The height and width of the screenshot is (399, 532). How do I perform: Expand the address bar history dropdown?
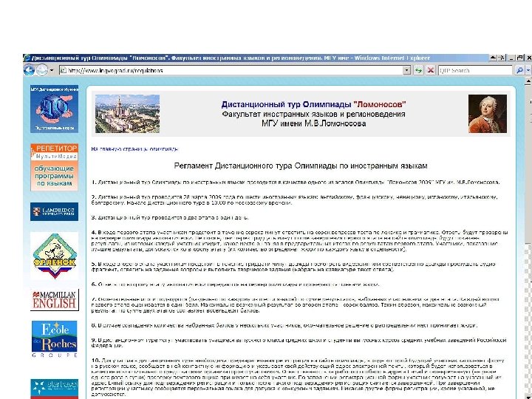(407, 71)
